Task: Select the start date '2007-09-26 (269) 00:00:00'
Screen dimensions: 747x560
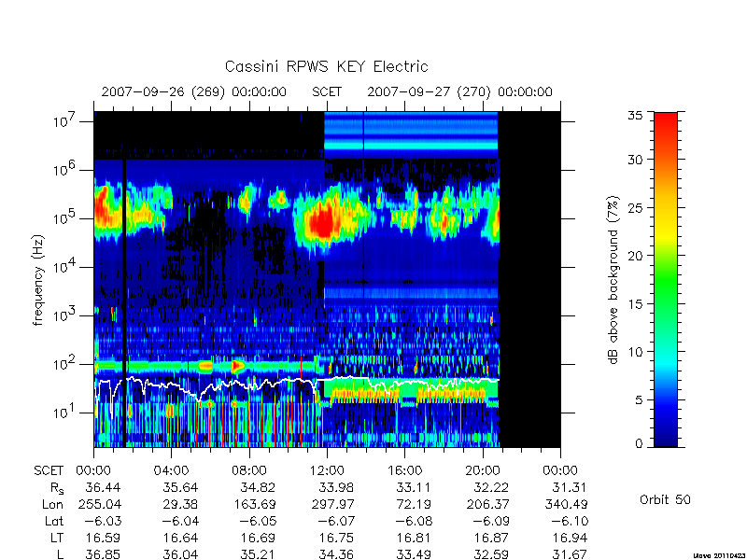Action: click(x=194, y=91)
